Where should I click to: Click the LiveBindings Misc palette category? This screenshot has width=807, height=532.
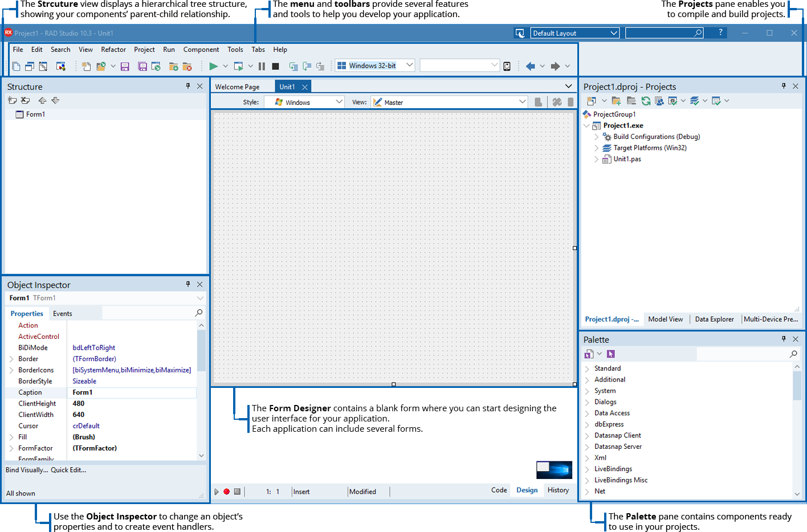[621, 480]
